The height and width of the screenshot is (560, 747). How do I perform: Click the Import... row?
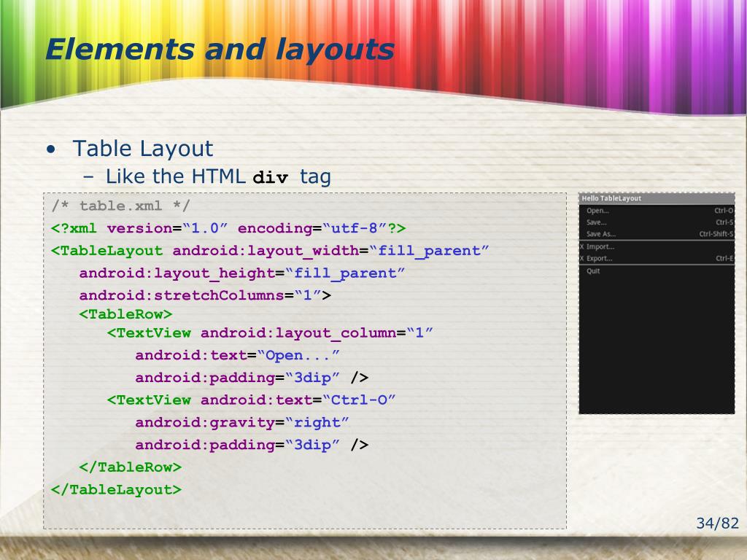pos(657,246)
